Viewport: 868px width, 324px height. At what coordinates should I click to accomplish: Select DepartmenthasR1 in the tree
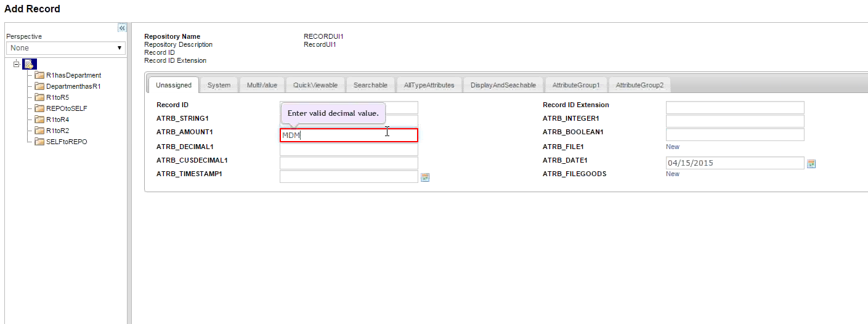tap(74, 86)
